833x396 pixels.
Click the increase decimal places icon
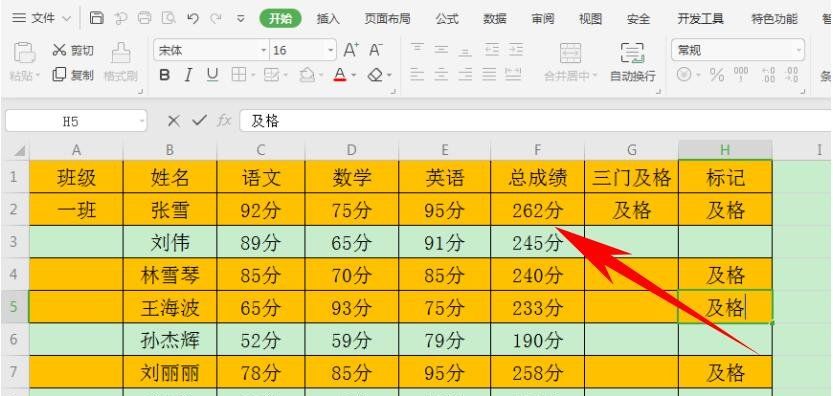(x=768, y=75)
